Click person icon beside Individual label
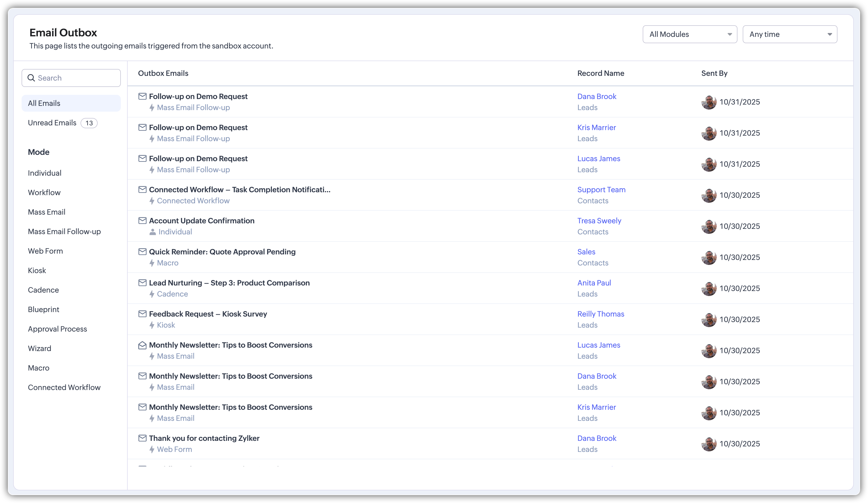868x503 pixels. click(153, 232)
